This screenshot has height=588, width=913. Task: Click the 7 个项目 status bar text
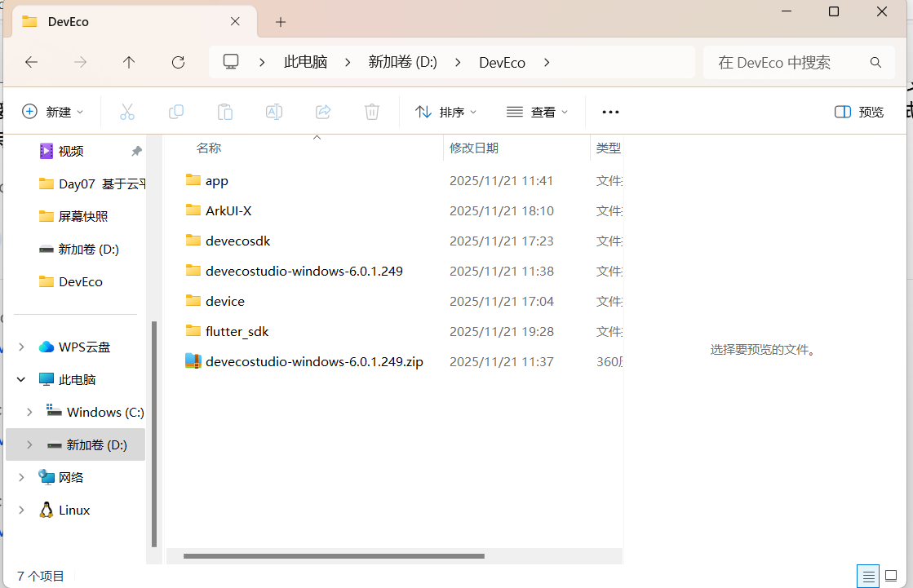pyautogui.click(x=40, y=576)
